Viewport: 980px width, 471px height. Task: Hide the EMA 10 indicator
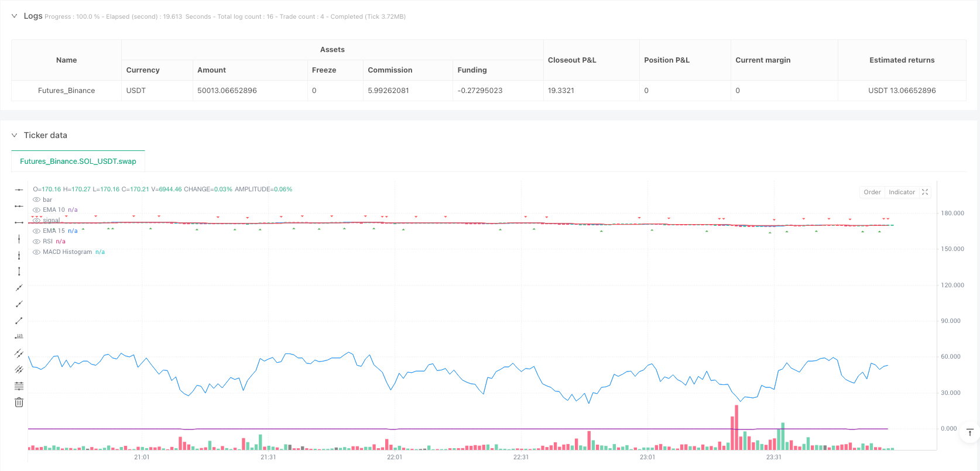click(37, 209)
